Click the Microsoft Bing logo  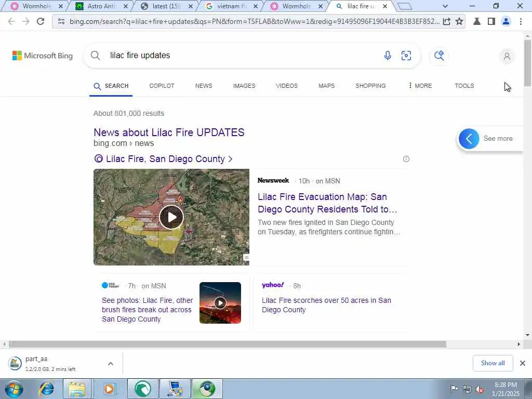[x=43, y=56]
